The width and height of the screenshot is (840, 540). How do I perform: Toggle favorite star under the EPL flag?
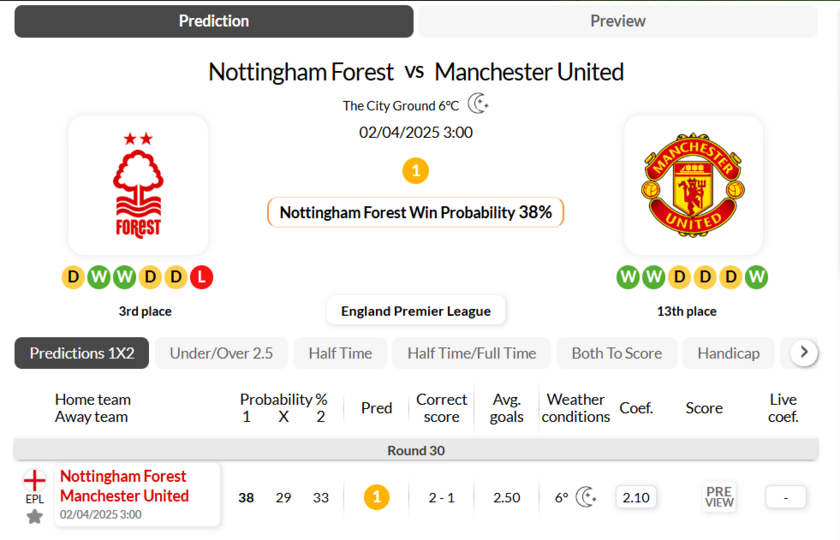coord(35,516)
